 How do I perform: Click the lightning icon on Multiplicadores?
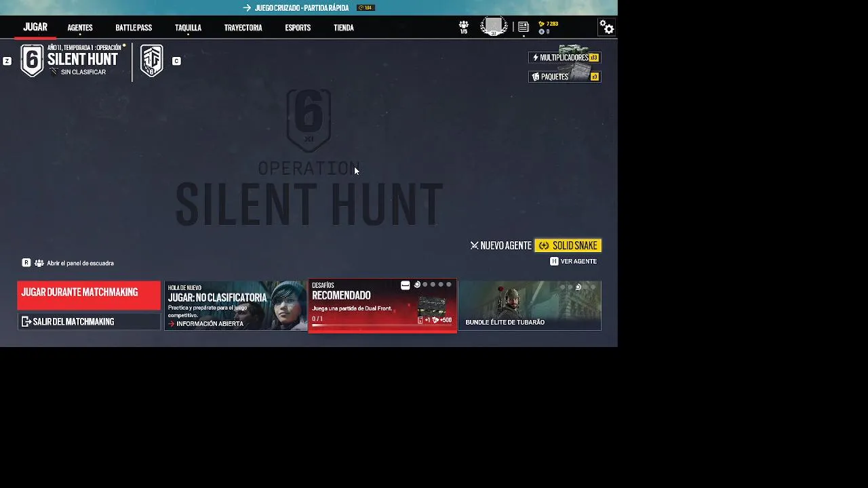pos(536,58)
